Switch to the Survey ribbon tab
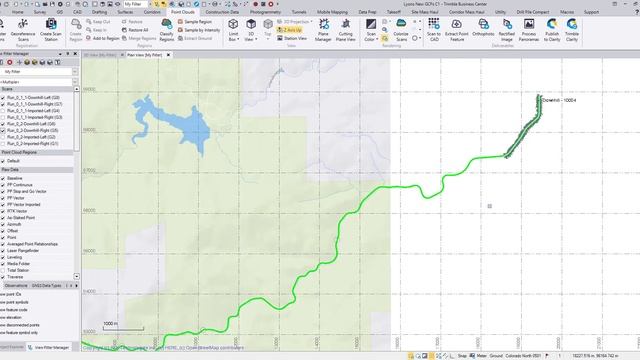640x360 pixels. click(40, 12)
